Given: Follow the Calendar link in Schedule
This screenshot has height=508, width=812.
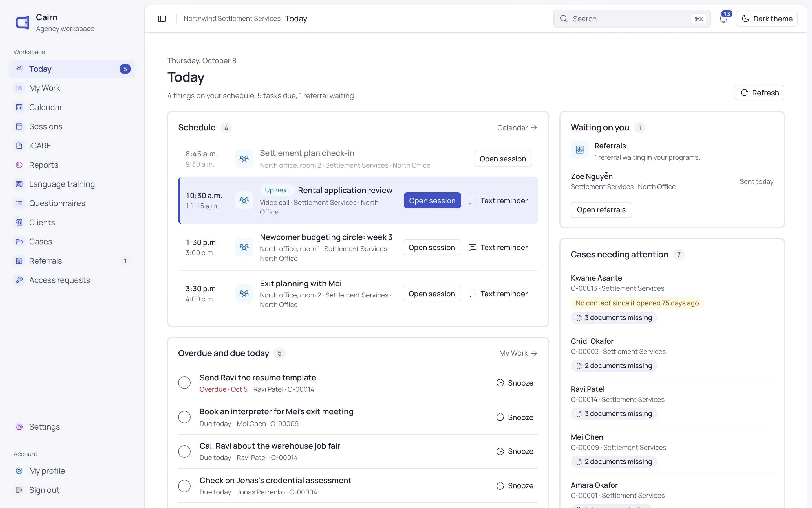Looking at the screenshot, I should click(x=517, y=128).
